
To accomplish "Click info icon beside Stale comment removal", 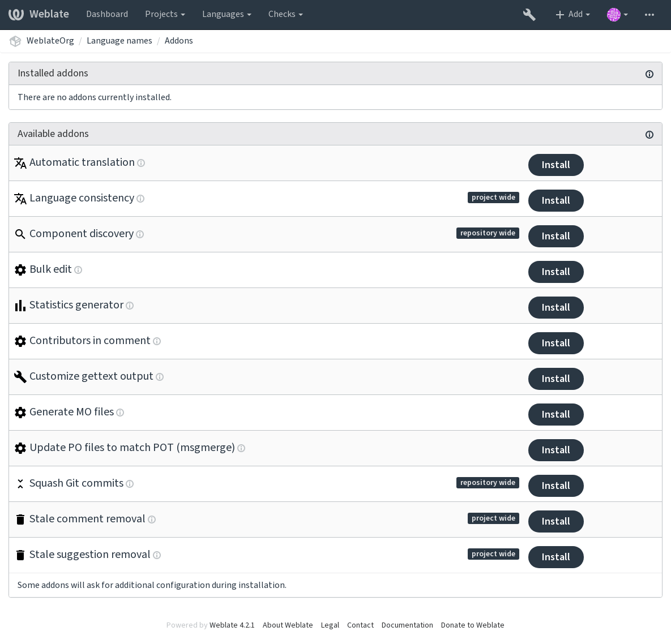I will 152,520.
